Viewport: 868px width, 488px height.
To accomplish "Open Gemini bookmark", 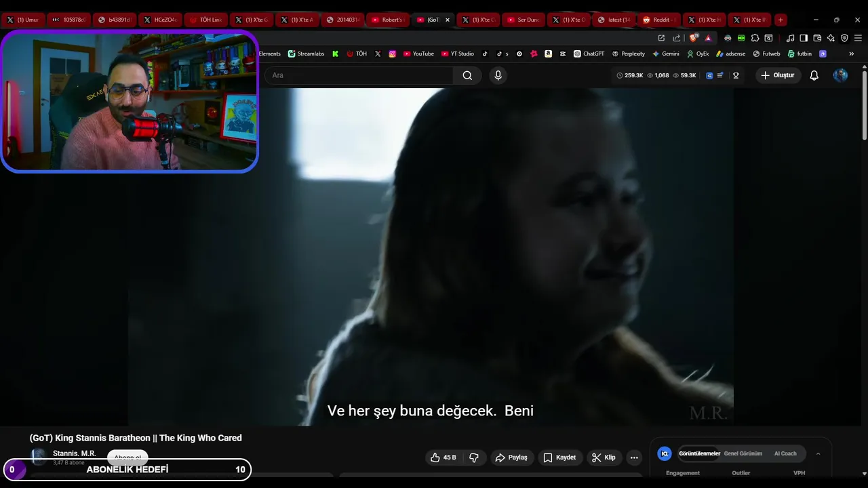I will tap(665, 54).
